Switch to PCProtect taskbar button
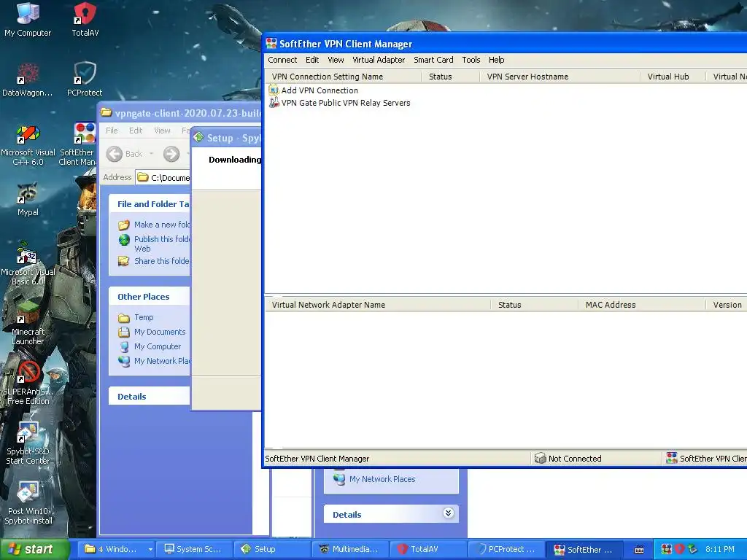The width and height of the screenshot is (747, 560). tap(507, 549)
